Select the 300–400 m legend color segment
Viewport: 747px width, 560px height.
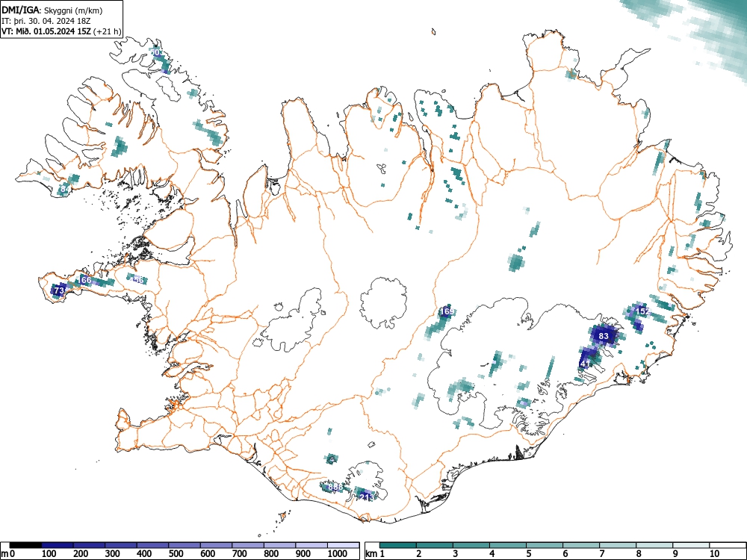121,545
